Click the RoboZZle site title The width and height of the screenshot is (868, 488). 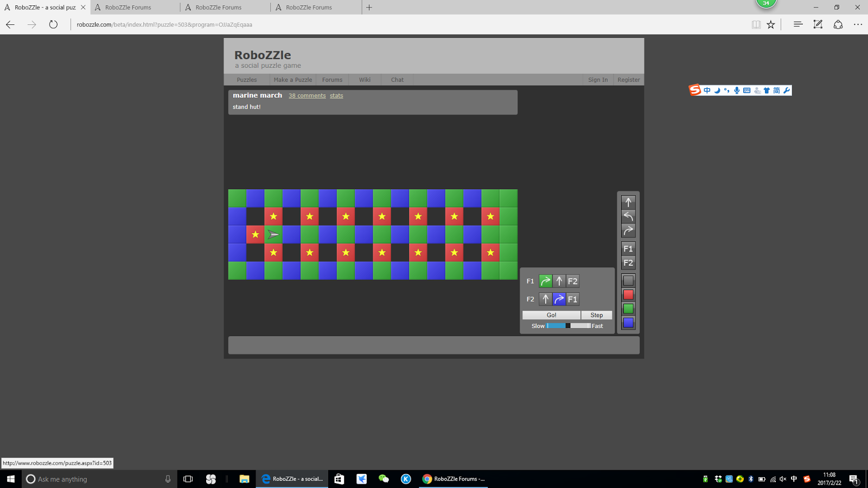point(263,55)
